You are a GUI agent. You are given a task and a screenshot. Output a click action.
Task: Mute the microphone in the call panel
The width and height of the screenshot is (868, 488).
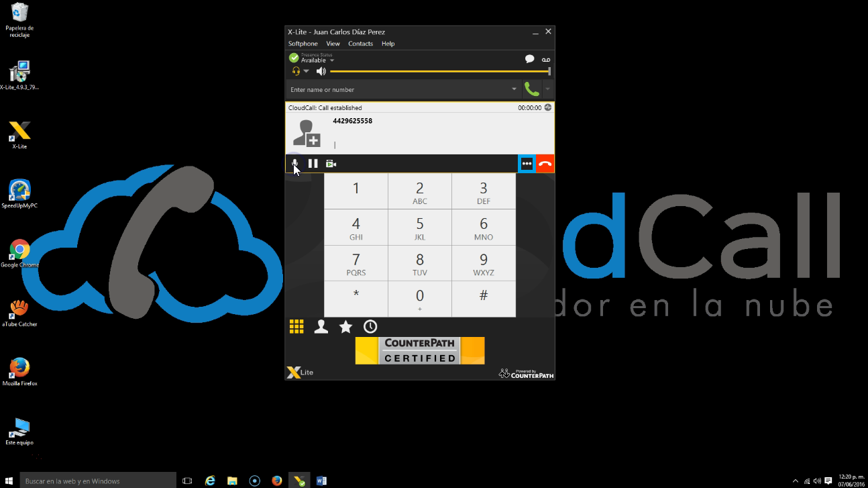coord(294,163)
